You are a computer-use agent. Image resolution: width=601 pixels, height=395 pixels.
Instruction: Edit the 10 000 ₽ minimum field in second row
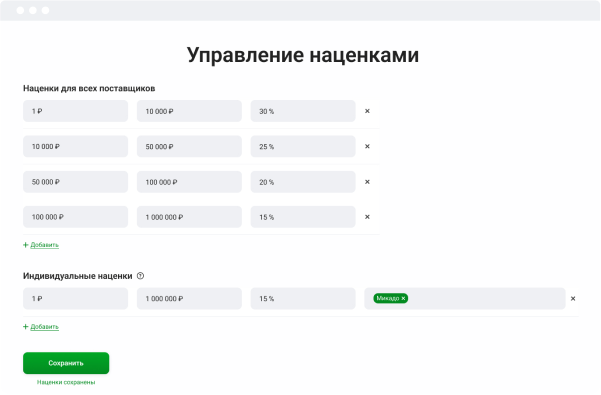click(76, 146)
